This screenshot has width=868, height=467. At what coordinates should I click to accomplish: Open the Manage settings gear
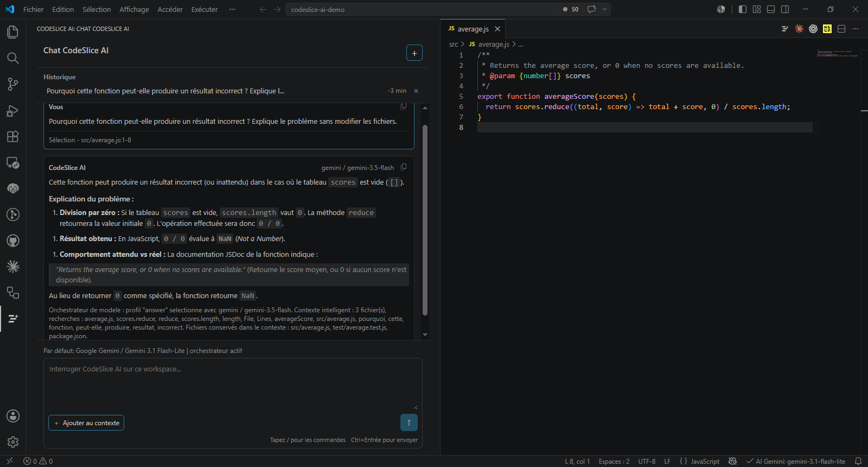(x=13, y=442)
